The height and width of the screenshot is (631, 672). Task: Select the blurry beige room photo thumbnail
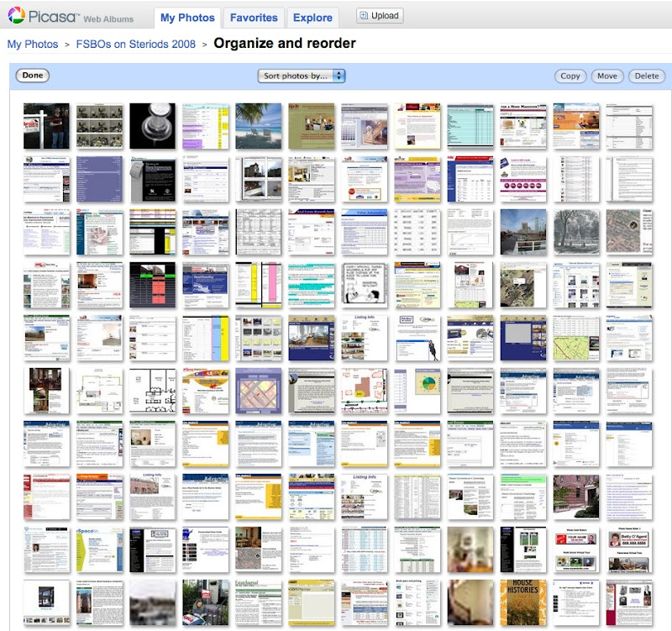click(x=470, y=550)
